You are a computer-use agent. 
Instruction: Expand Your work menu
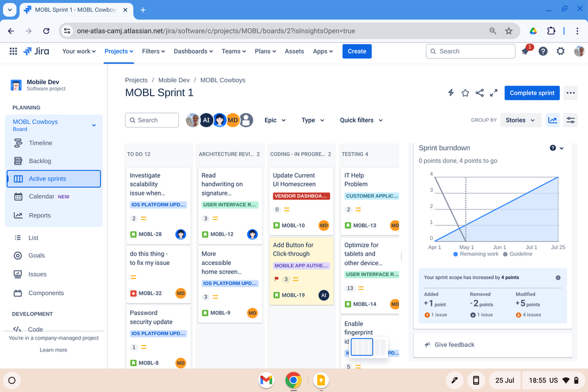click(x=79, y=51)
